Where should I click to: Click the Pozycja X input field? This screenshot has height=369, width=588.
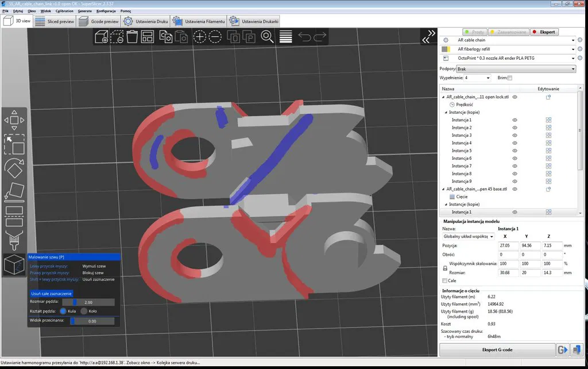coord(508,245)
